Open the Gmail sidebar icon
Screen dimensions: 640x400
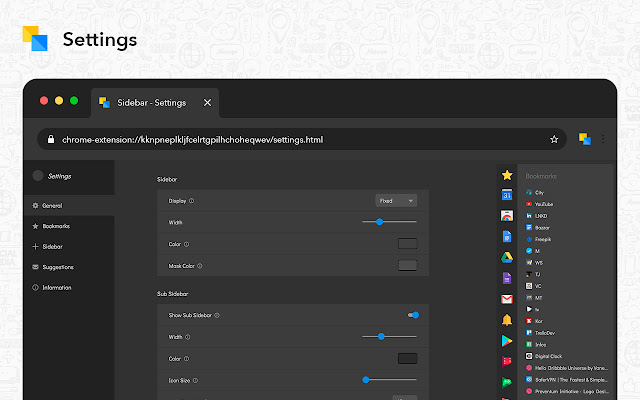(x=507, y=299)
